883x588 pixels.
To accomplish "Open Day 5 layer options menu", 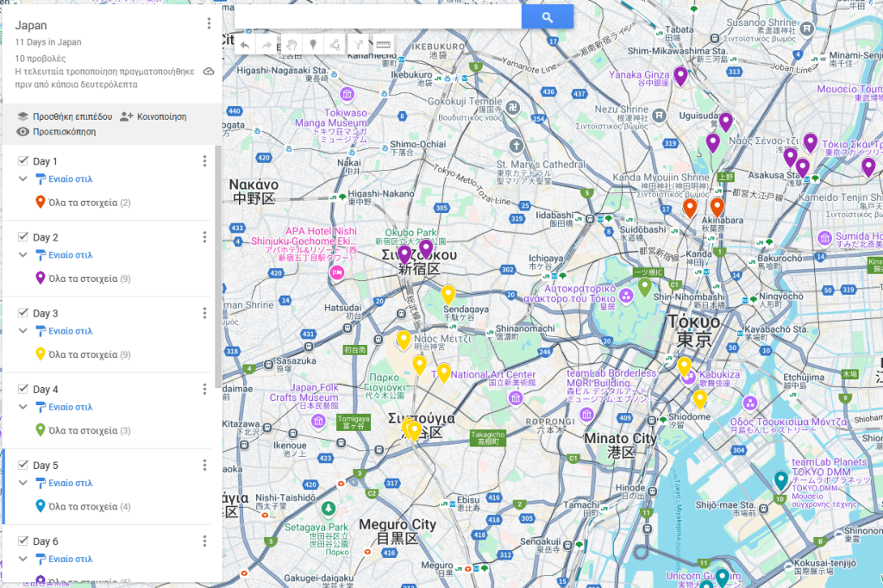I will click(x=204, y=466).
